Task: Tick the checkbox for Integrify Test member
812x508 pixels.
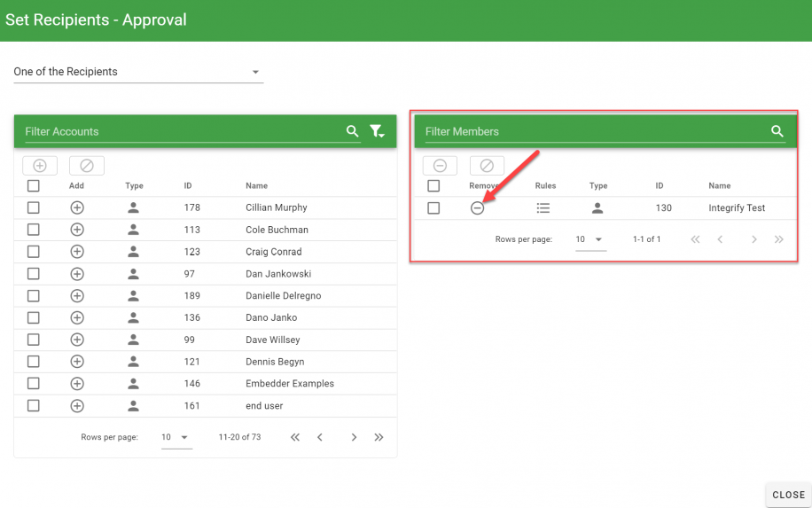Action: [433, 208]
